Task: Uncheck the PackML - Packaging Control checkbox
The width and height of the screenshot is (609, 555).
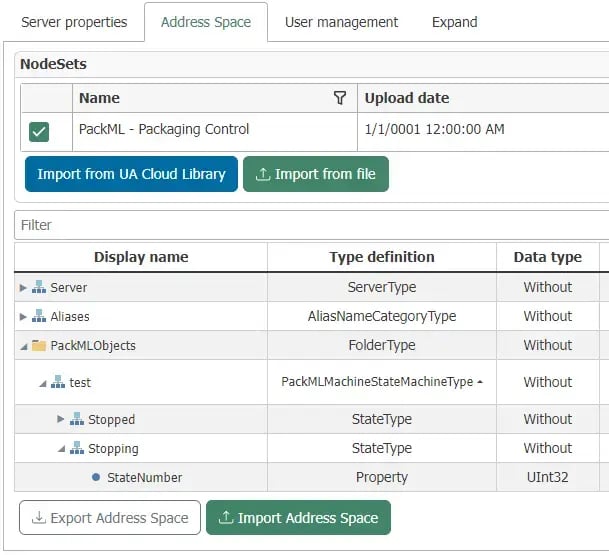Action: point(39,131)
